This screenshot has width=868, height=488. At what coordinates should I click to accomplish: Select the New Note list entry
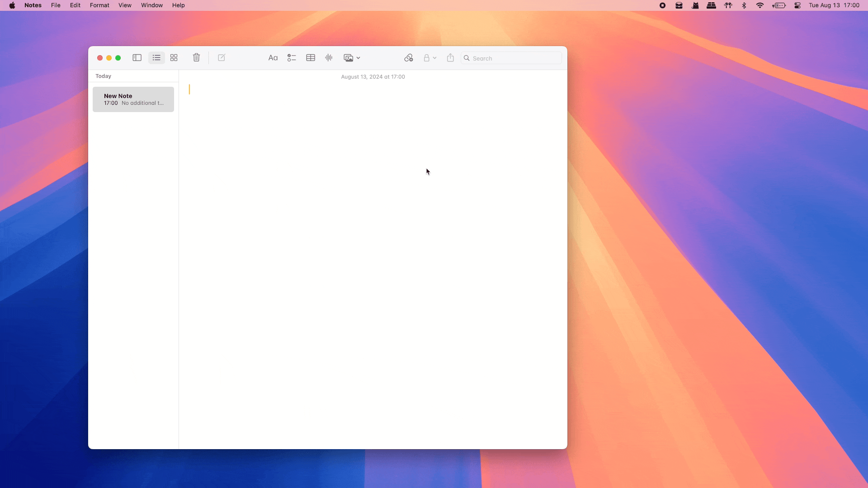(133, 99)
